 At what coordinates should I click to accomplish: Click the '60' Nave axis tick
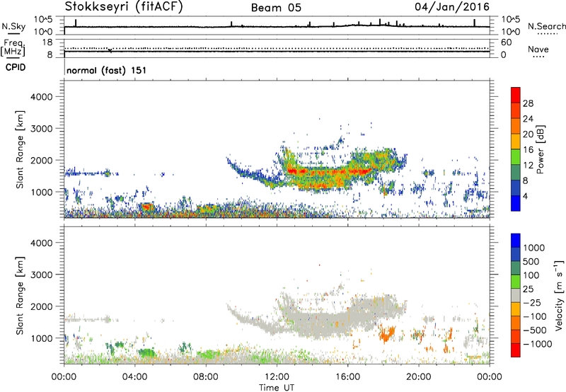pos(506,42)
